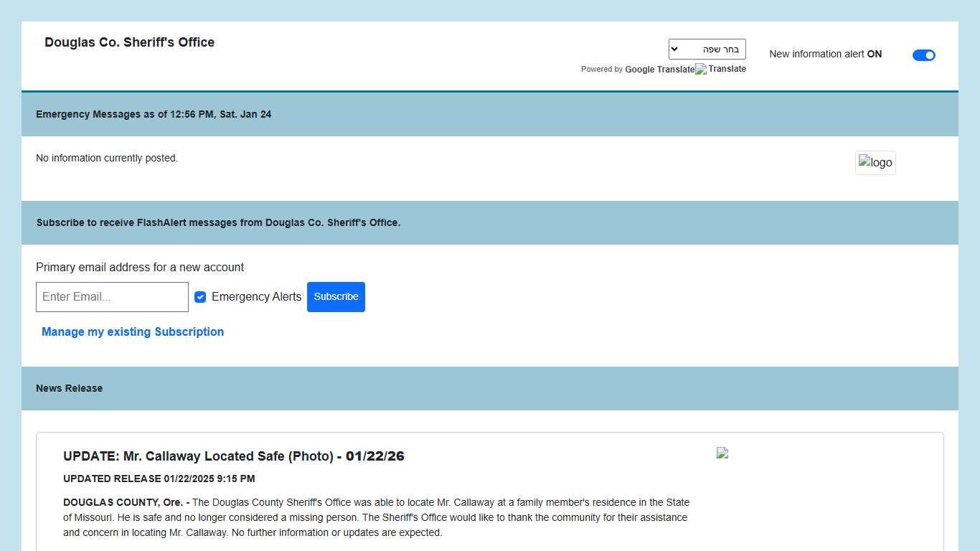This screenshot has height=551, width=980.
Task: Click the agency logo image
Action: coord(875,163)
